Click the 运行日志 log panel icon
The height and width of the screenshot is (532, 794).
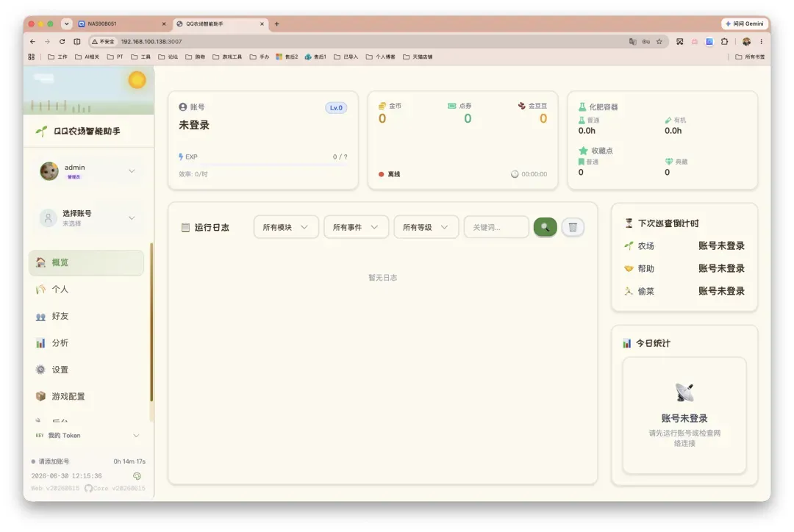(185, 227)
